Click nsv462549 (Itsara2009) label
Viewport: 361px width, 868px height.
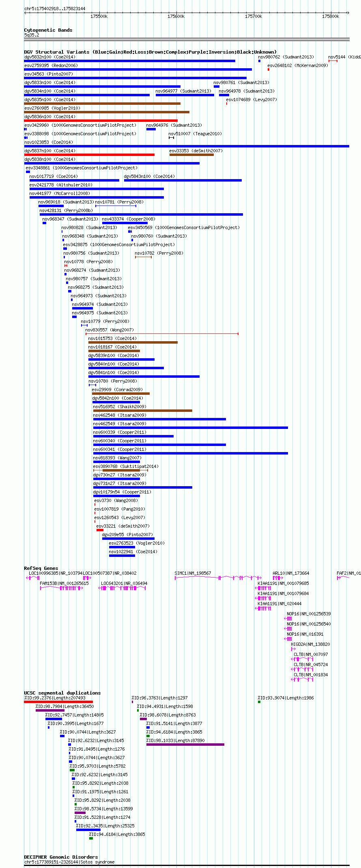point(120,424)
